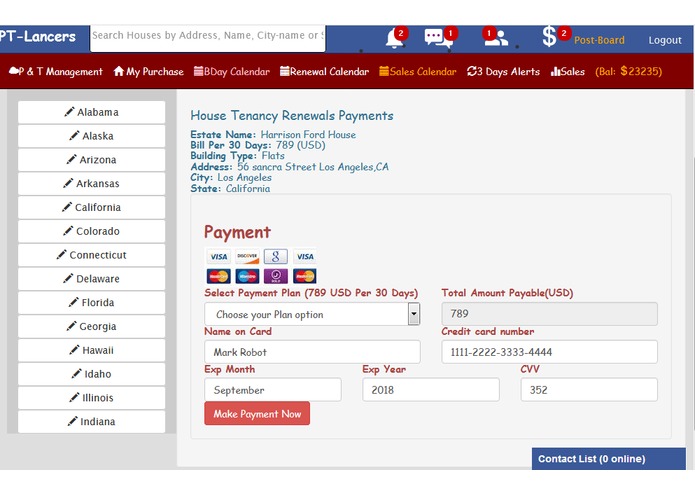
Task: Click the PT-Lancers logo
Action: (38, 36)
